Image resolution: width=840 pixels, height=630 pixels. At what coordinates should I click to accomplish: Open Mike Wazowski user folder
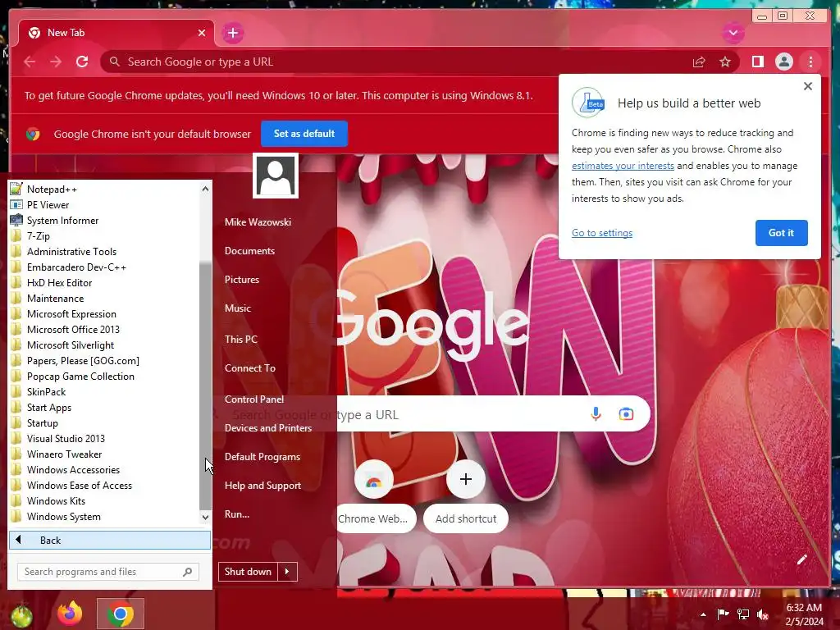point(258,221)
